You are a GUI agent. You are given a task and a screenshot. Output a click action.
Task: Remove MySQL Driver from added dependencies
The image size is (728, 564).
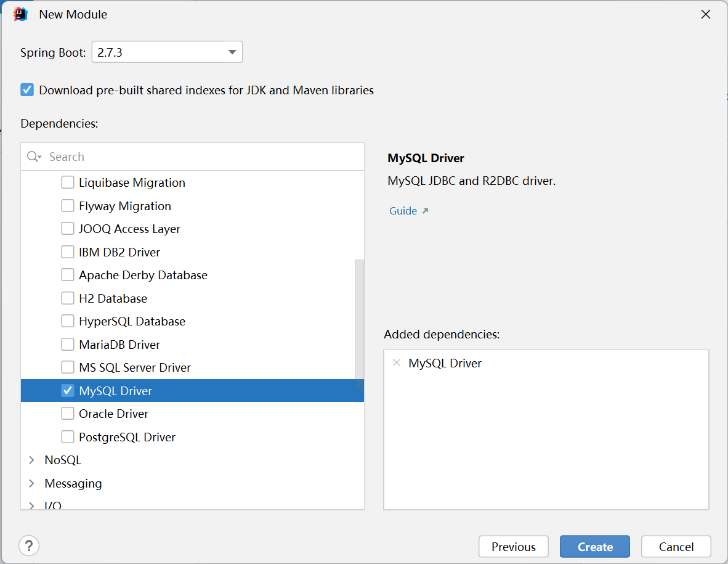(397, 363)
